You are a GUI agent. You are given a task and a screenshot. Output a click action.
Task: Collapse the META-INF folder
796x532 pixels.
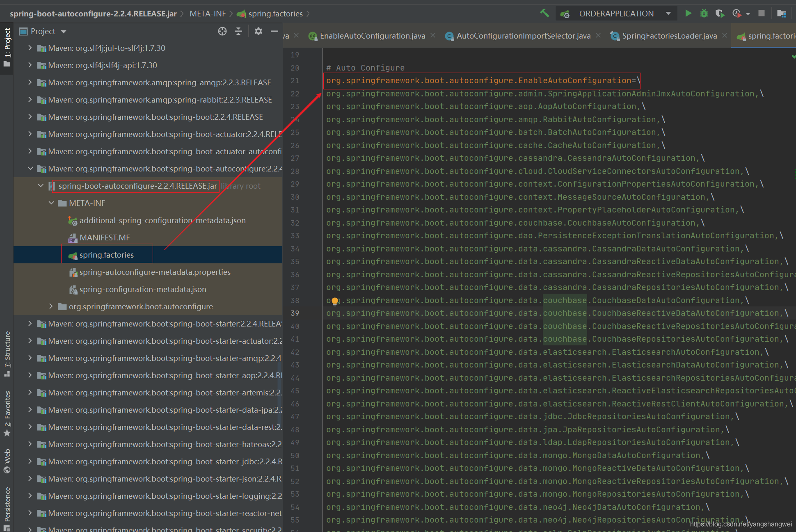click(51, 203)
